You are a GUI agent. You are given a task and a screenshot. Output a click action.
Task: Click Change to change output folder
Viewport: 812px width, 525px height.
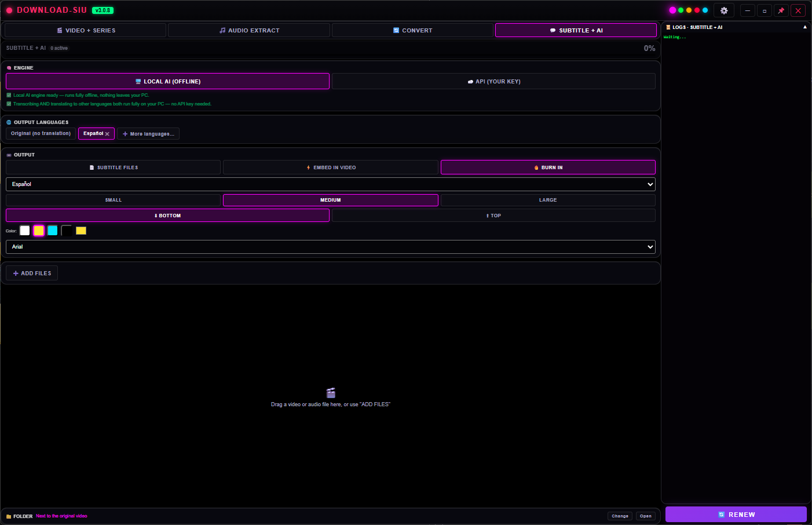point(620,516)
